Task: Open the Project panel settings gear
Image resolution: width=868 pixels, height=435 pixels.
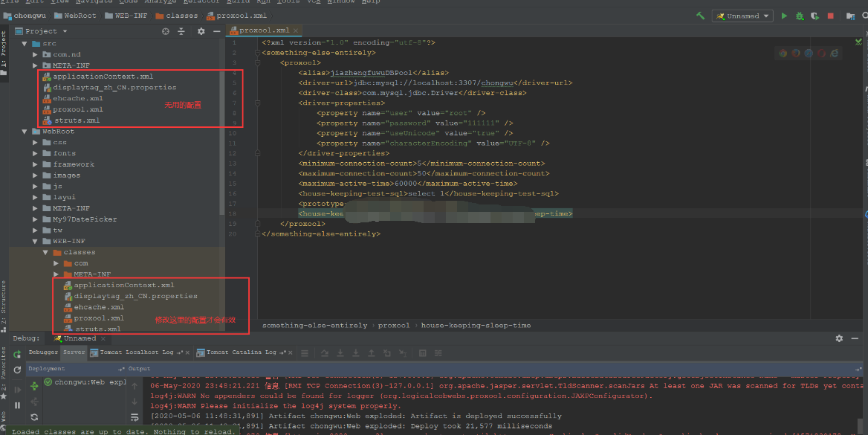Action: [x=201, y=31]
